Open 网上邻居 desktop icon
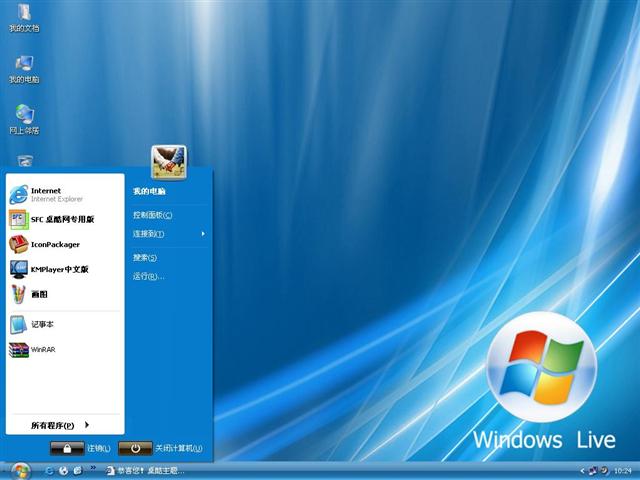The image size is (640, 480). coord(24,116)
